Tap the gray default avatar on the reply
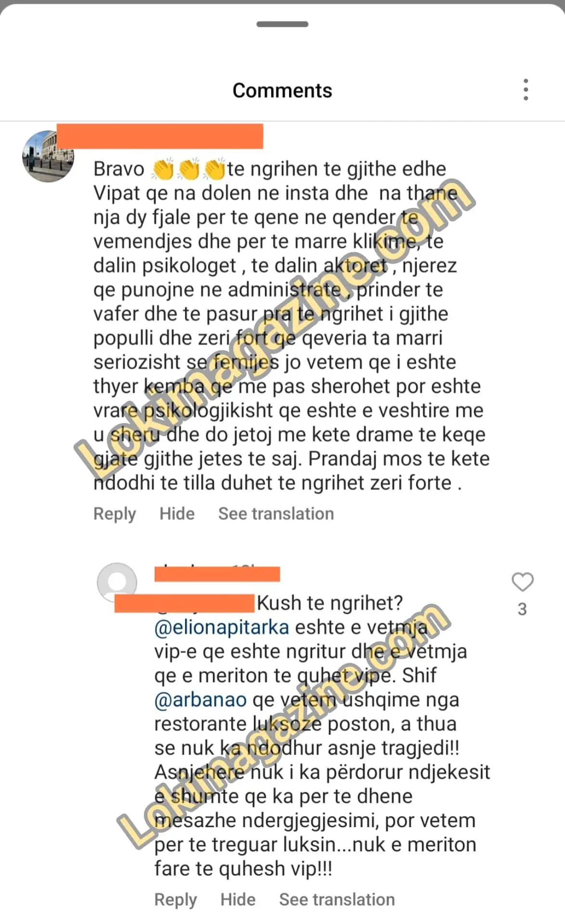Screen dimensions: 565x924 (x=117, y=582)
